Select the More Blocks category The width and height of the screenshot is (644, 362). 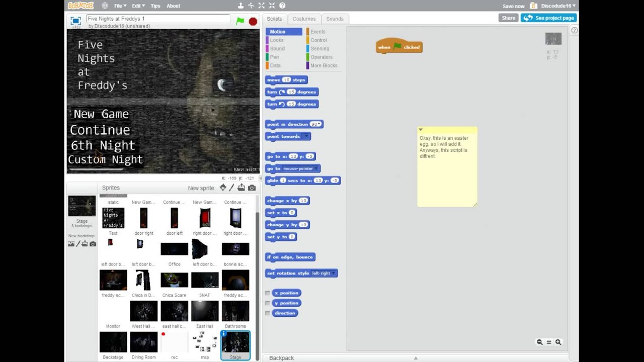pyautogui.click(x=324, y=66)
